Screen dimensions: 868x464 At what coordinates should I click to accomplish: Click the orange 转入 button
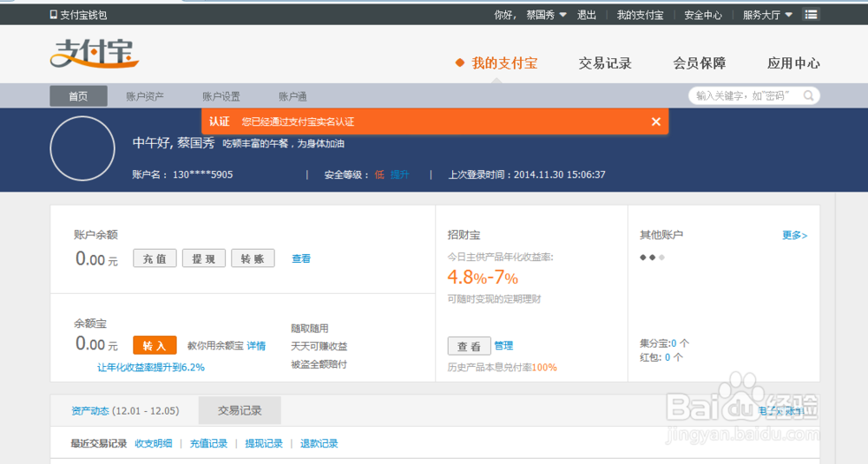155,345
